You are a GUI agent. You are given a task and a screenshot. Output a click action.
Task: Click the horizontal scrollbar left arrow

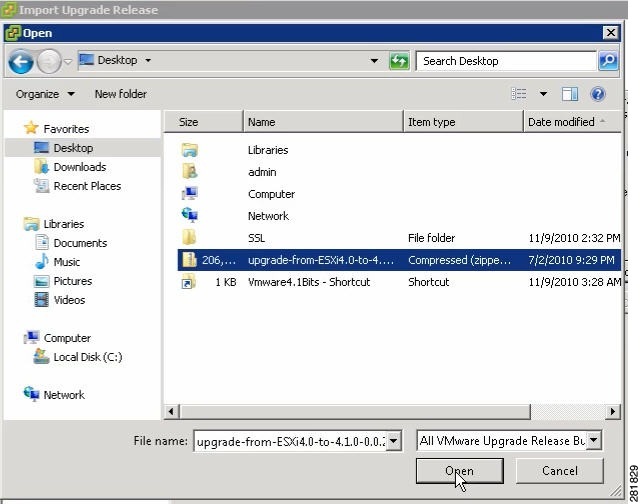pos(171,411)
